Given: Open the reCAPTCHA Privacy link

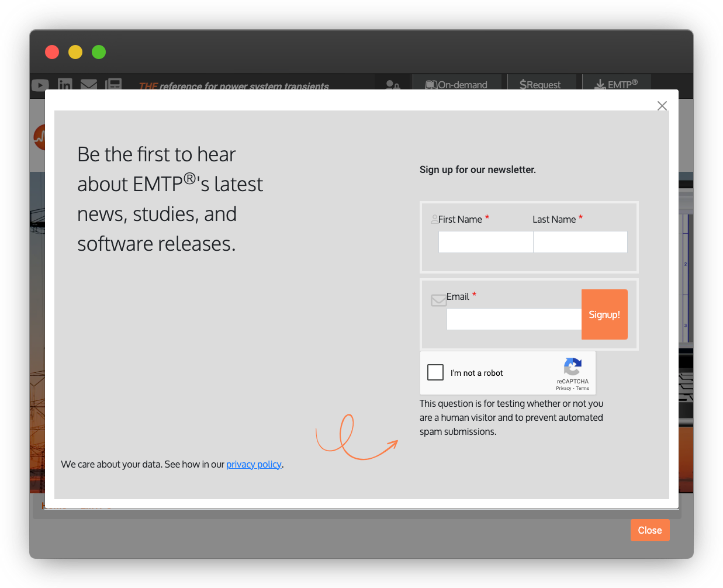Looking at the screenshot, I should 563,388.
